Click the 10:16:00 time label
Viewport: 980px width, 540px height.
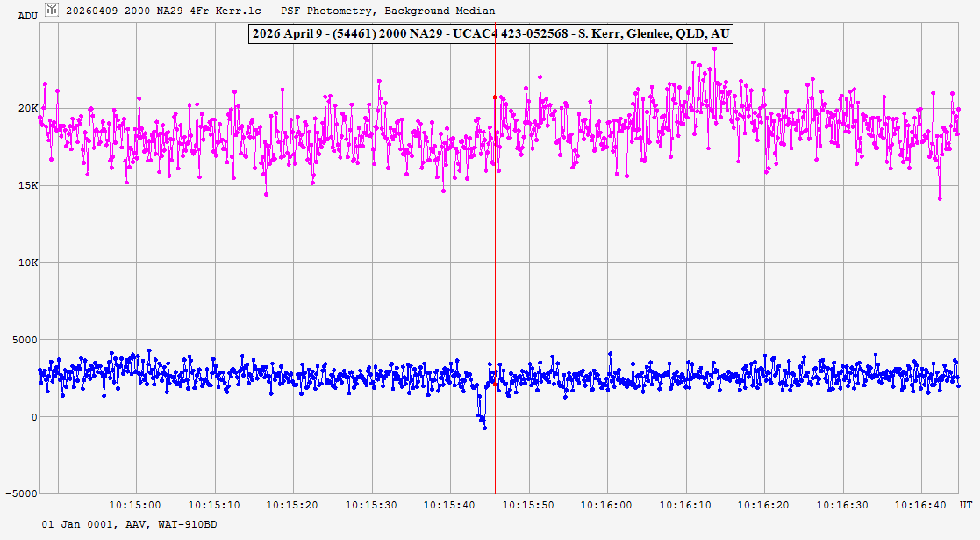click(x=606, y=505)
